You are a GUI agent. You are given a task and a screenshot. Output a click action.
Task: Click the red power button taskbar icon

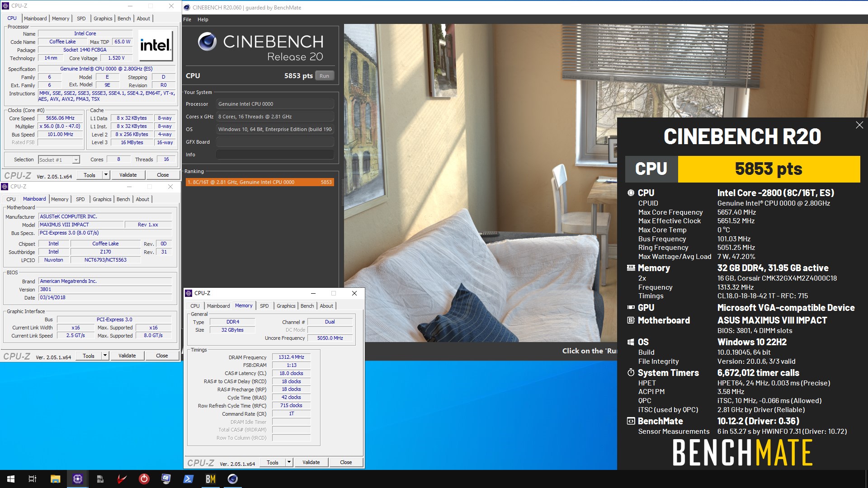[x=144, y=479]
